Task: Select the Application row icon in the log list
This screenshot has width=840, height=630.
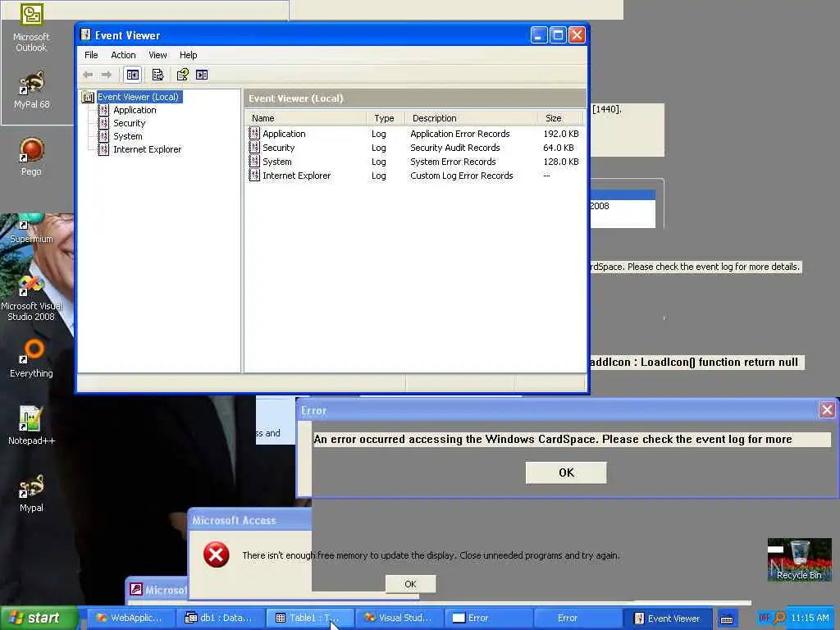Action: click(254, 134)
